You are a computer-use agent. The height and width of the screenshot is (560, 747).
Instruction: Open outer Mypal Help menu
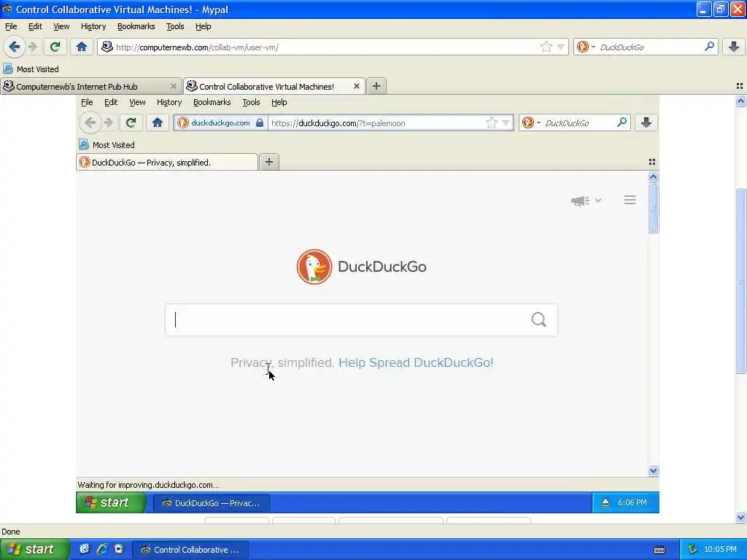(204, 27)
